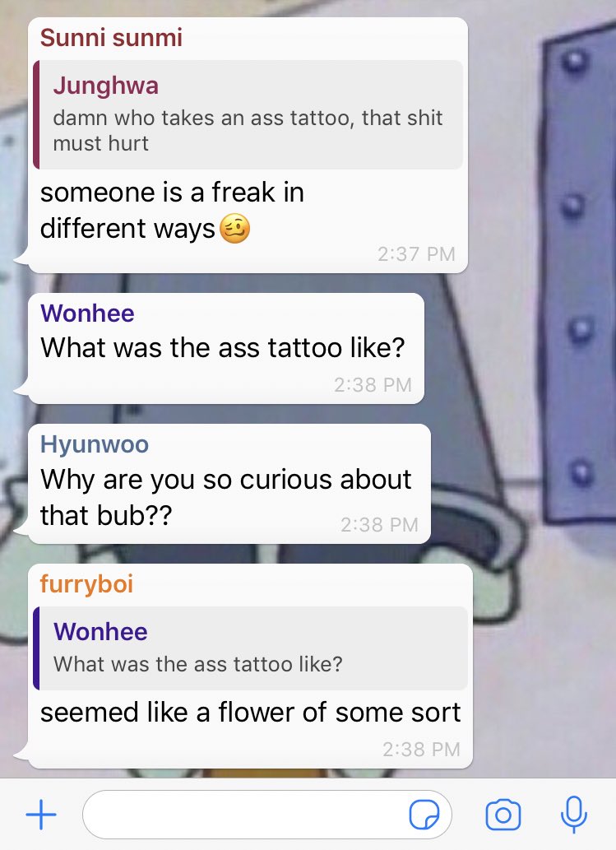Open the sticker picker icon
The height and width of the screenshot is (850, 616).
pos(424,815)
